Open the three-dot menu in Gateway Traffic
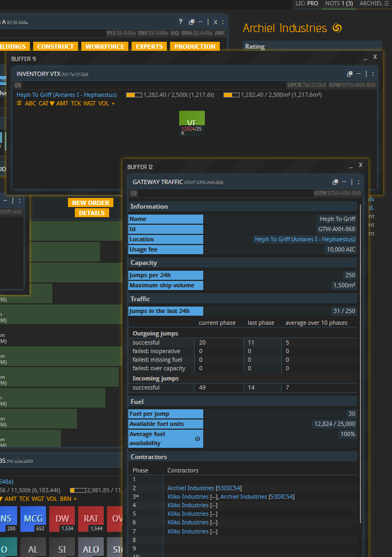 click(358, 182)
